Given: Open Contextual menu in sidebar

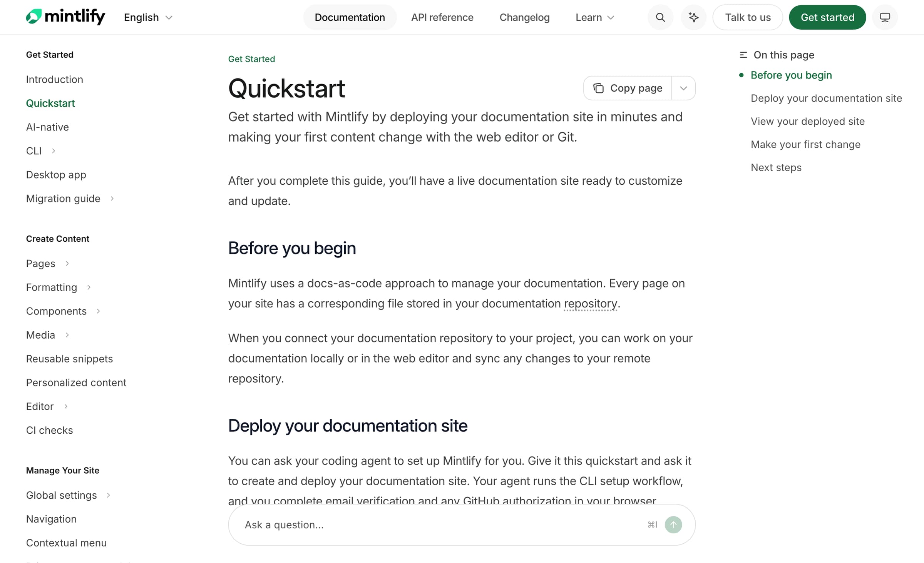Looking at the screenshot, I should pyautogui.click(x=66, y=543).
